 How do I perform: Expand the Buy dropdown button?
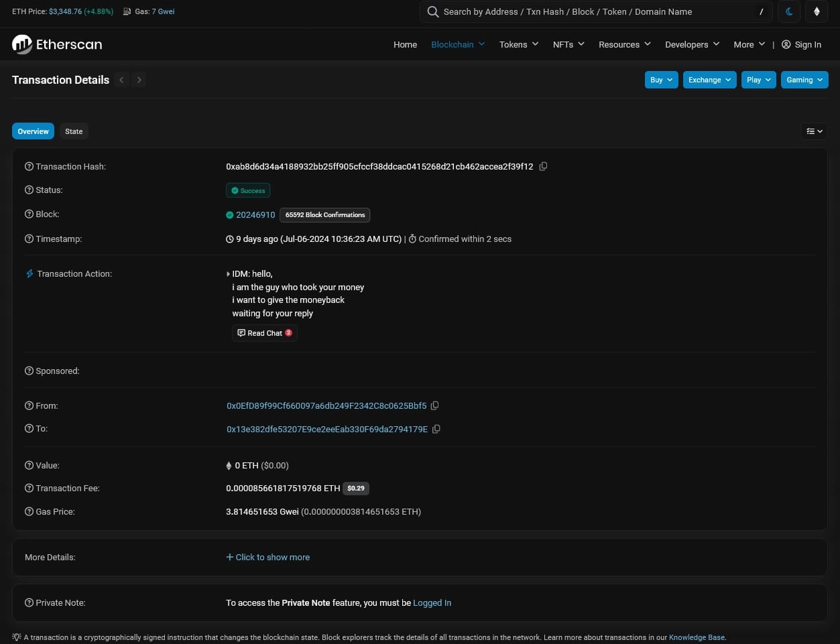(661, 80)
